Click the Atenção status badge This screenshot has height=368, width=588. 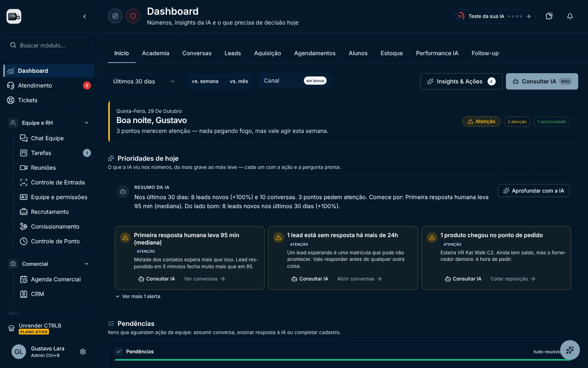pyautogui.click(x=481, y=121)
